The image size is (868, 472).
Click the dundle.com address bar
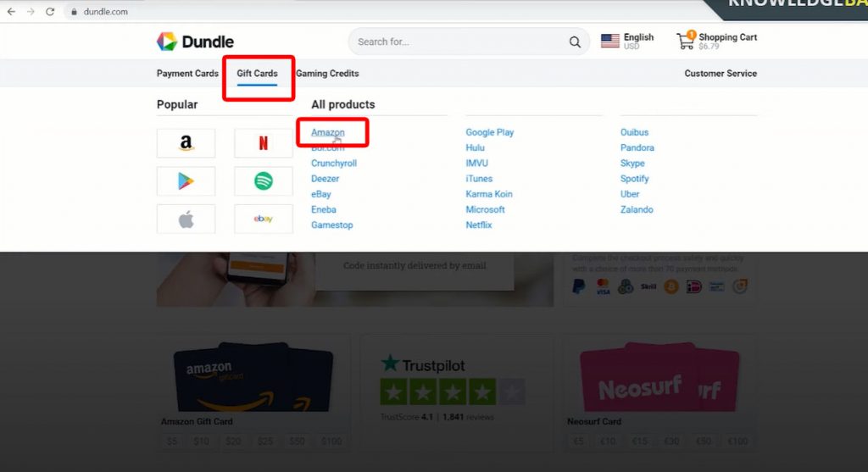(x=105, y=12)
